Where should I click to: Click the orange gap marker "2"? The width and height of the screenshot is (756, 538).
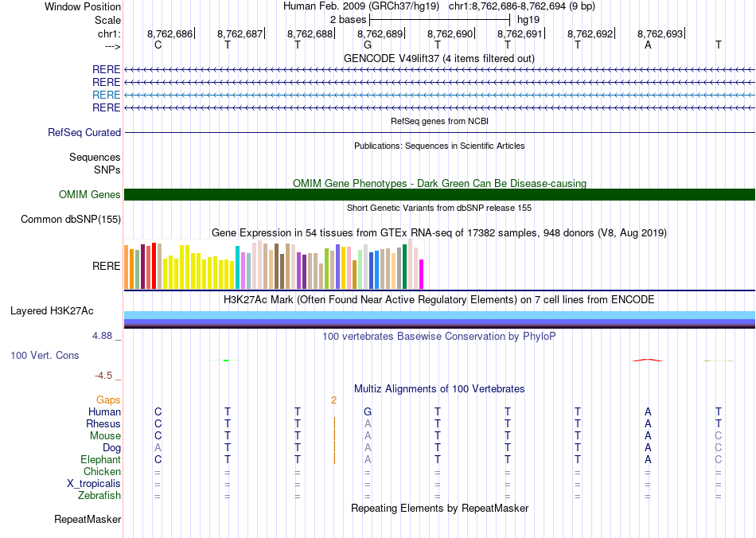(334, 400)
